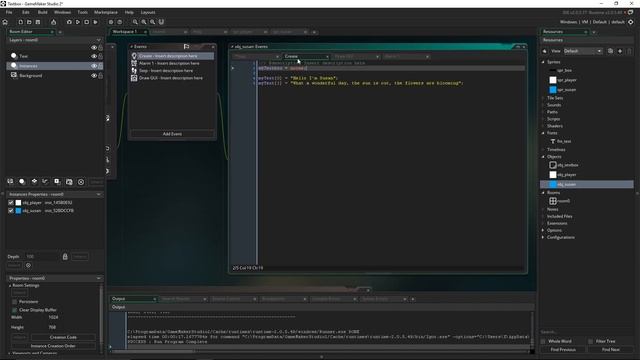The width and height of the screenshot is (640, 360).
Task: Click the Resources tree home icon left of View
Action: coord(544,51)
